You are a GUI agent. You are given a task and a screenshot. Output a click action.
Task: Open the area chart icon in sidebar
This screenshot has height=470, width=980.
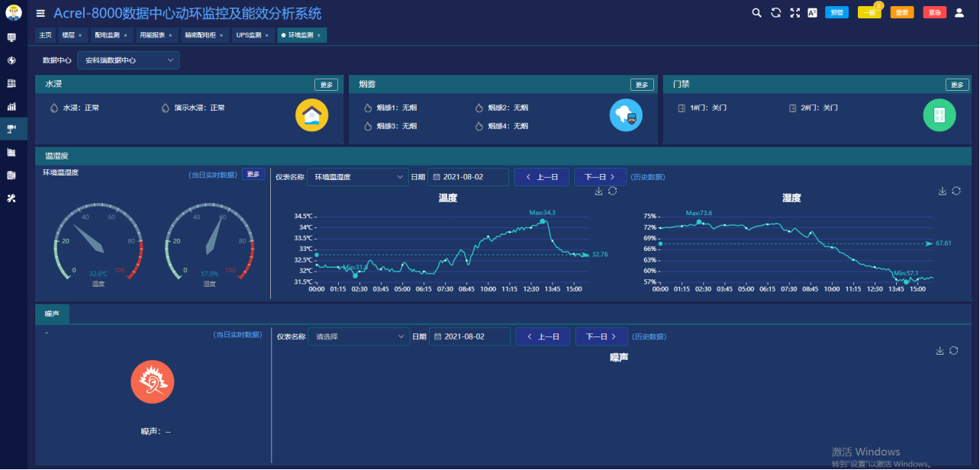pos(11,152)
